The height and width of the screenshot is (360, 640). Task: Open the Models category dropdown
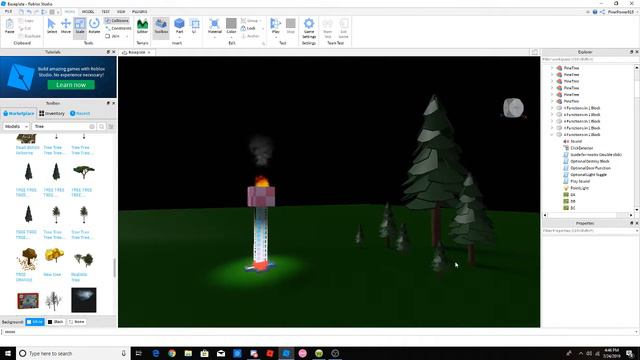[x=16, y=127]
